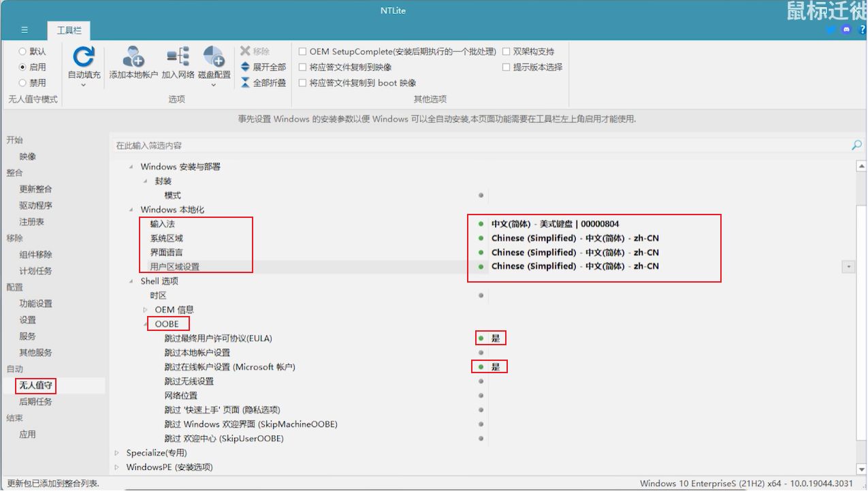Click the 在此输入筛选内容 filter input field
This screenshot has width=868, height=491.
[x=477, y=145]
